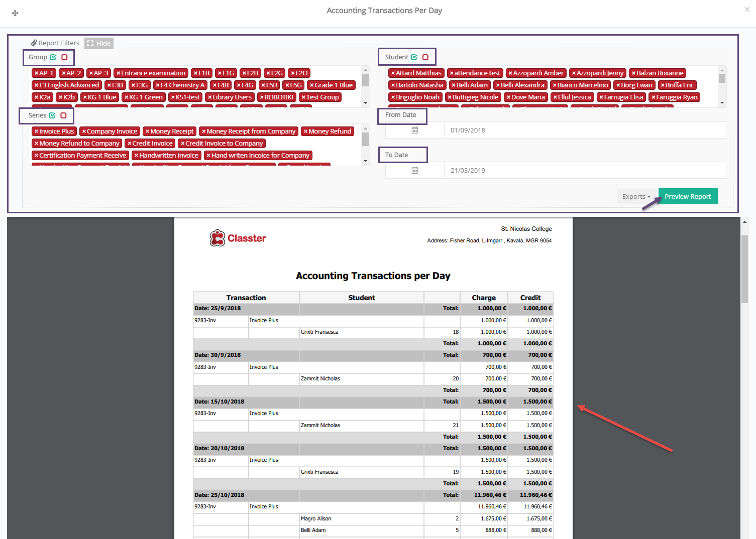Remove the ROBOTIKI group tag
Screen dimensions: 756x539
262,97
